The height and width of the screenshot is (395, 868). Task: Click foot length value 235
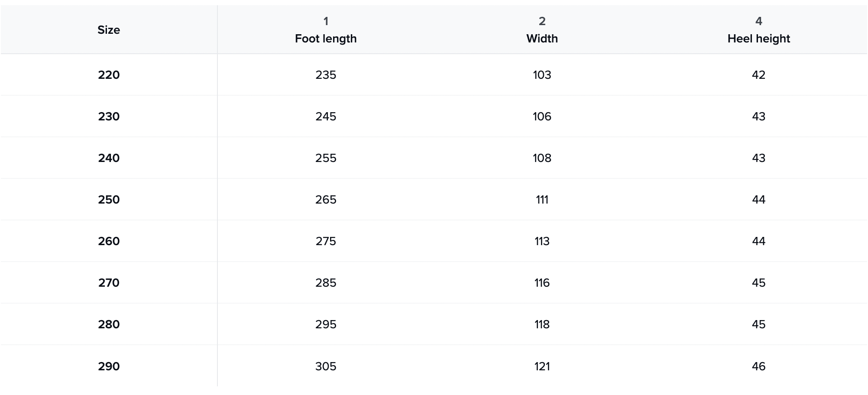point(326,75)
